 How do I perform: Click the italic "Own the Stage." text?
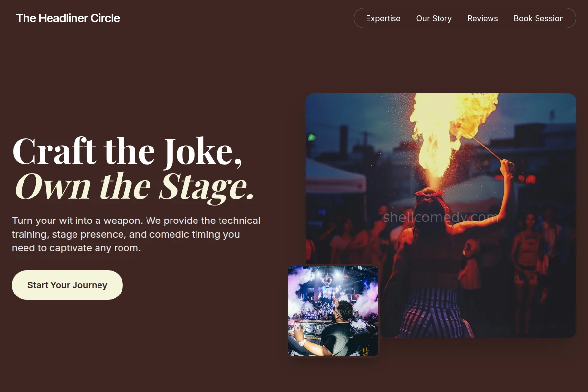(134, 186)
